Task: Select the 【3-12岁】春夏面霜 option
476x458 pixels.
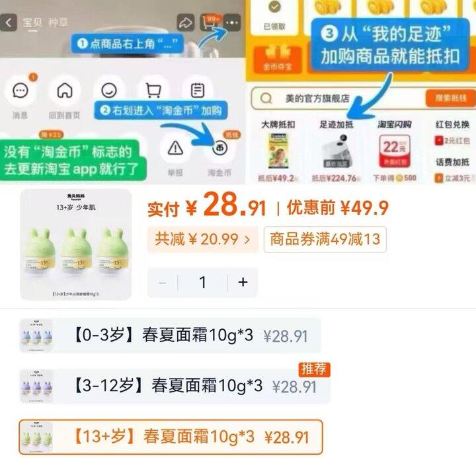Action: [x=175, y=387]
